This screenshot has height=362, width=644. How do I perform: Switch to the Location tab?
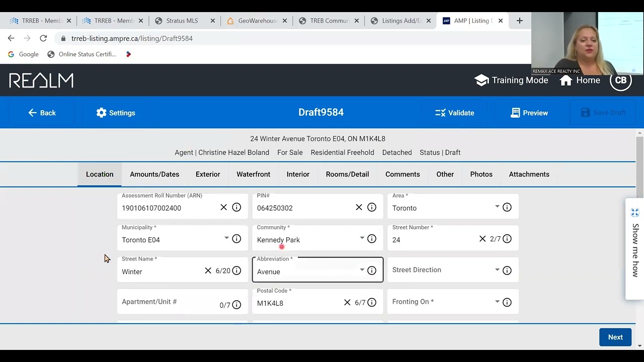pyautogui.click(x=100, y=174)
